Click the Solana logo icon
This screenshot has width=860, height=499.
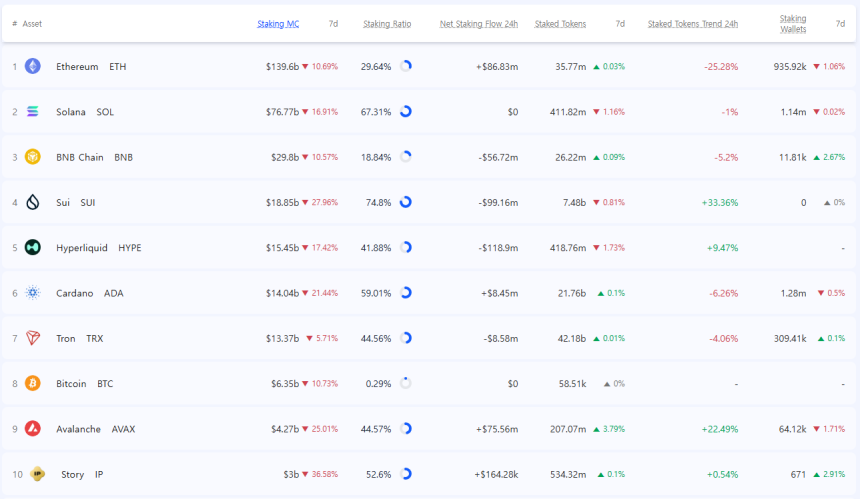tap(33, 112)
